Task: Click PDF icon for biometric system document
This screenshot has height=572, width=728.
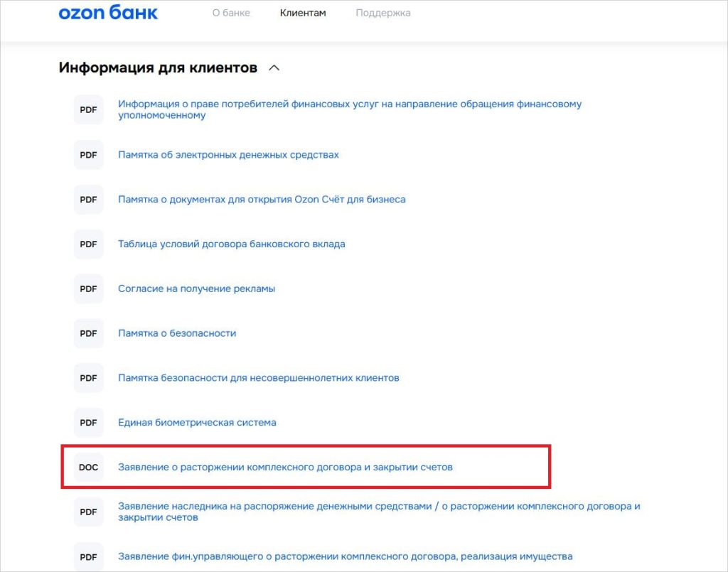Action: point(88,423)
